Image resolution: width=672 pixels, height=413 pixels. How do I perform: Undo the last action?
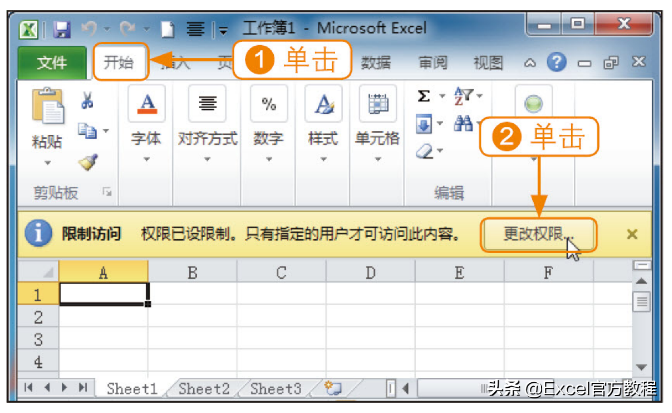pyautogui.click(x=90, y=29)
